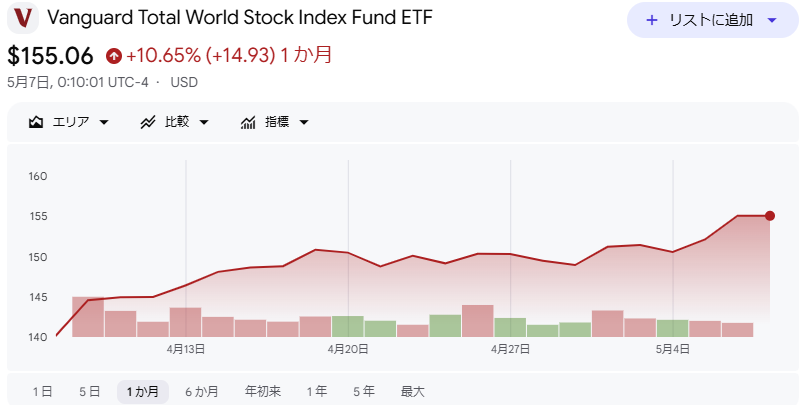Click the リストに追加 button text
This screenshot has width=800, height=405.
coord(711,20)
